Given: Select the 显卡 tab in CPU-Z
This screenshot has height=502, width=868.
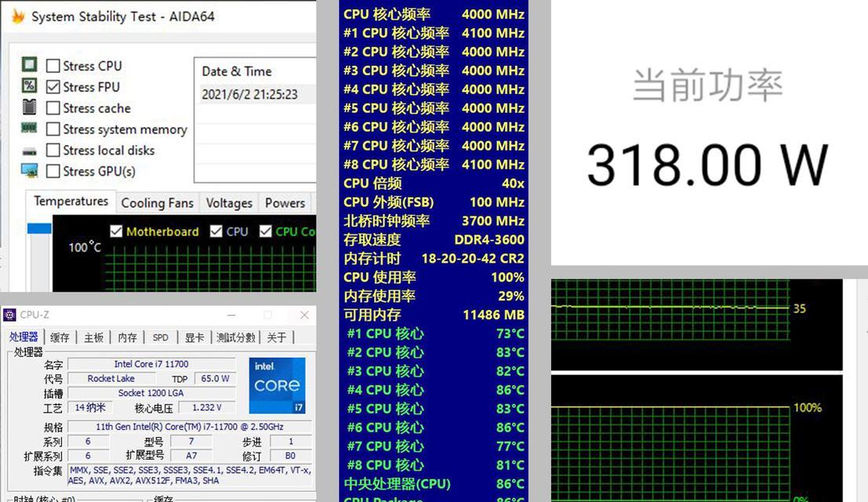Looking at the screenshot, I should 194,337.
